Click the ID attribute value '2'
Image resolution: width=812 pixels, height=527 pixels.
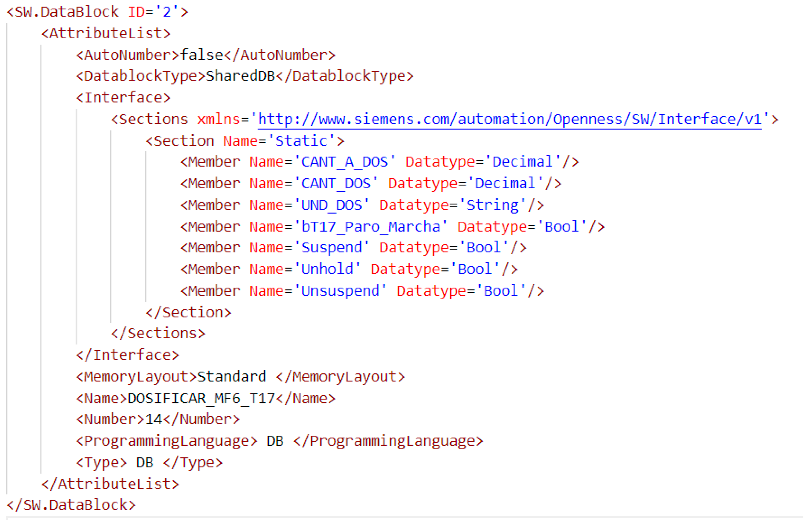tap(167, 12)
